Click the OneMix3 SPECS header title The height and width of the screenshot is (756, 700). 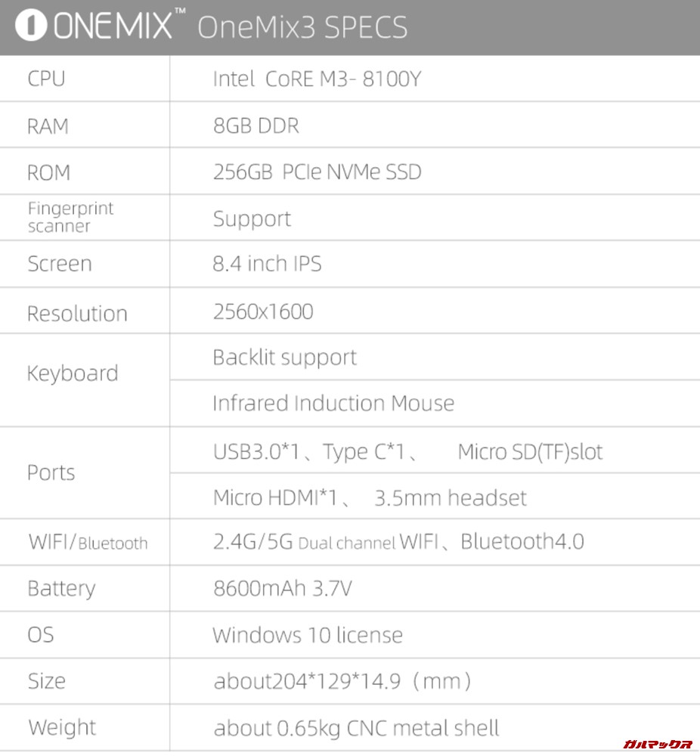tap(302, 28)
